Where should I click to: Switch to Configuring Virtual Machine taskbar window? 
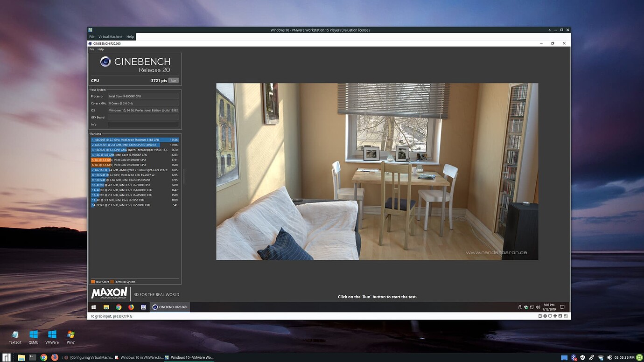[x=89, y=358]
